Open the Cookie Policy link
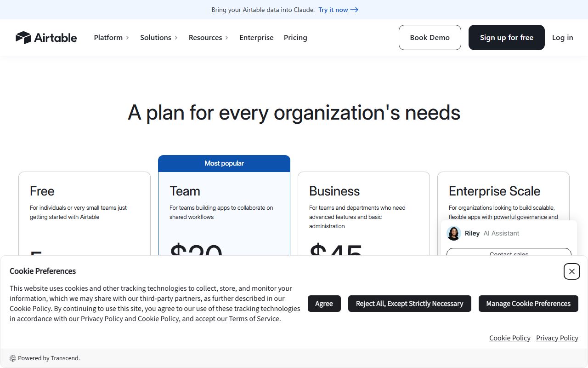Viewport: 588px width, 368px height. 510,338
